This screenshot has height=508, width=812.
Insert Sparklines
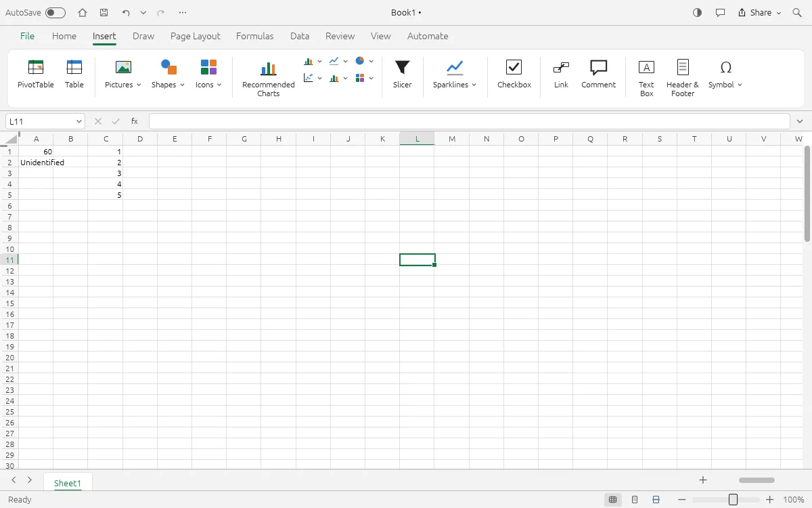455,74
